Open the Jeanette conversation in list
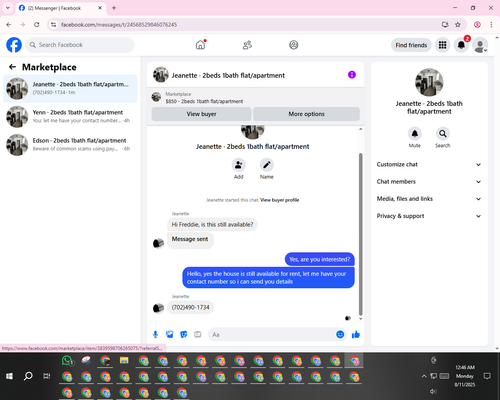 [x=70, y=88]
